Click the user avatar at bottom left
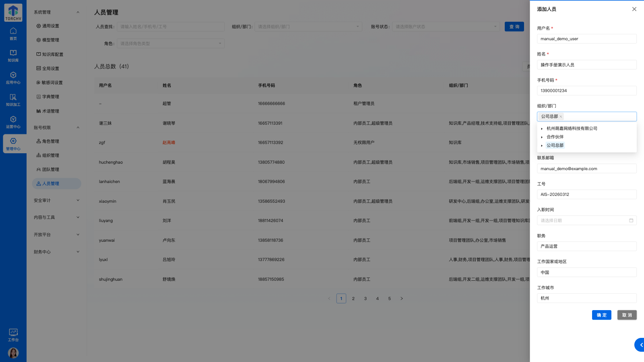644x362 pixels. [13, 353]
